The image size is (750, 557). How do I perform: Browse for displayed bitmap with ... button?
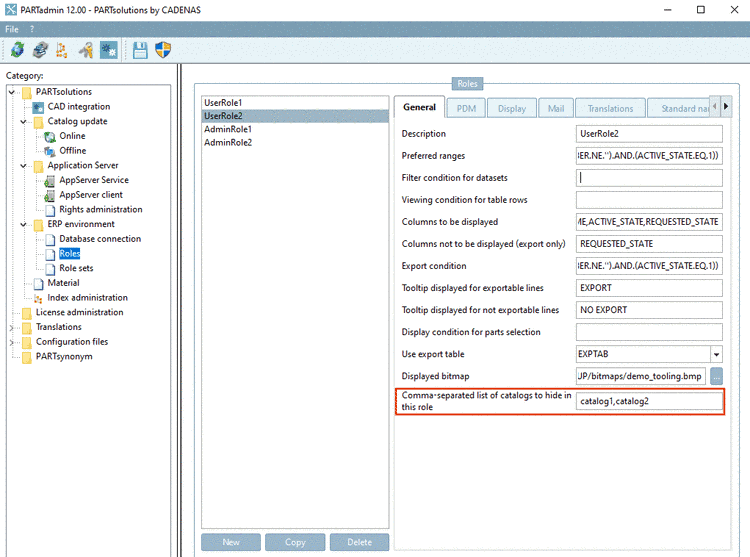tap(716, 376)
